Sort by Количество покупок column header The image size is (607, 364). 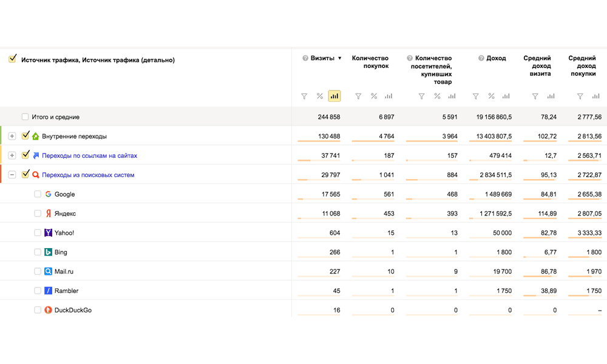click(370, 62)
